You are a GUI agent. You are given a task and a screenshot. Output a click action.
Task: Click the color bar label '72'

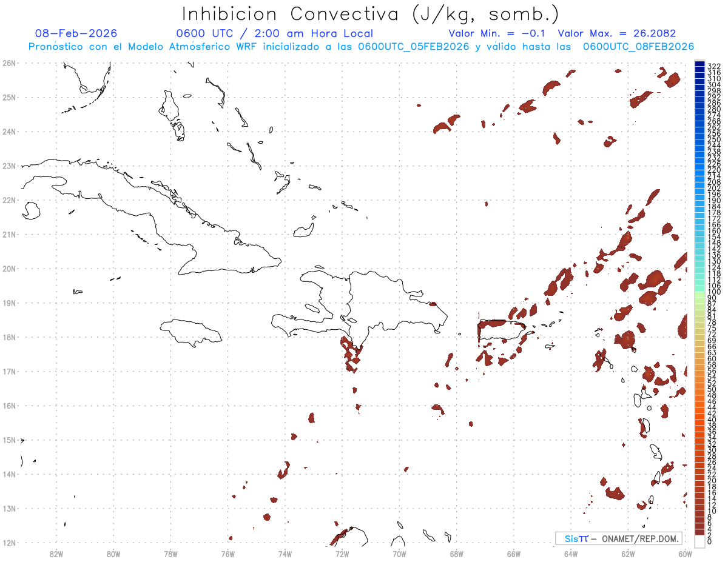712,335
